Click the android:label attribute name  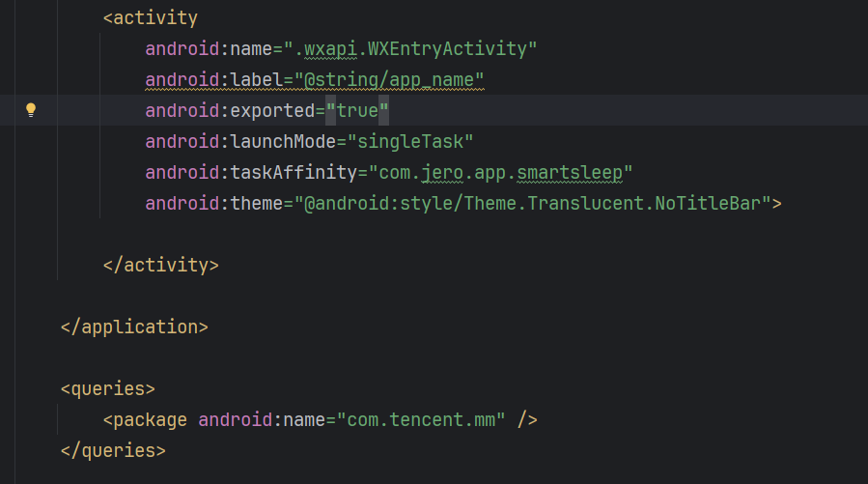click(x=214, y=80)
